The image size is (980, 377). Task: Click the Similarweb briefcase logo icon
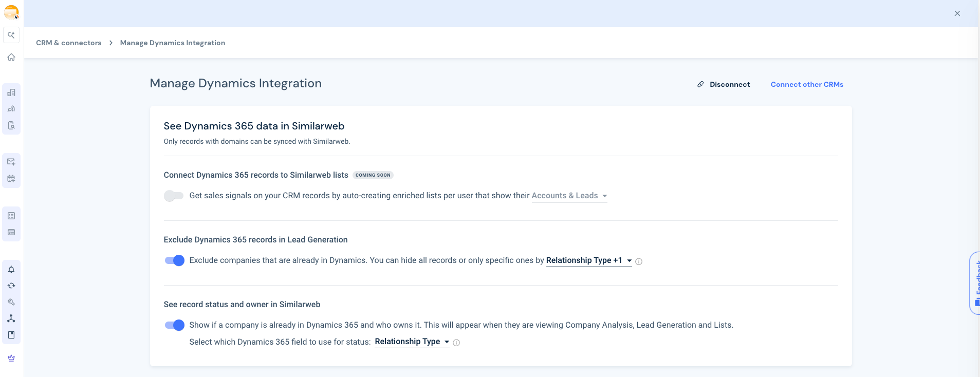pyautogui.click(x=11, y=12)
